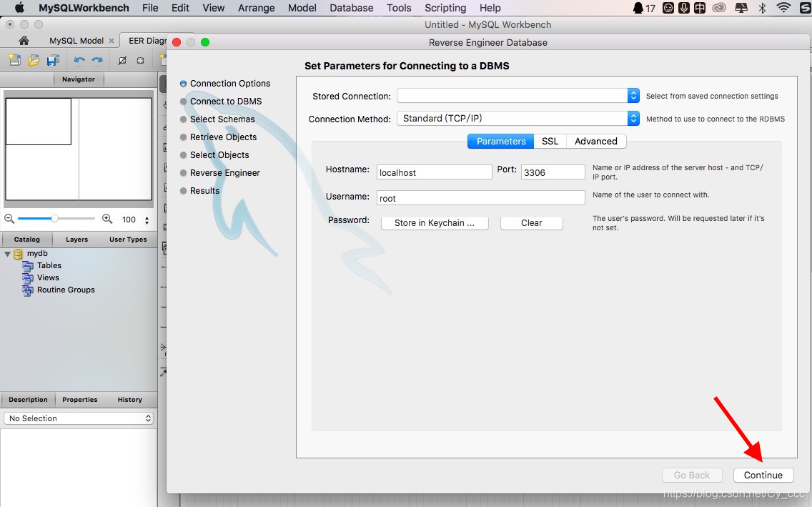
Task: Redo action in toolbar
Action: (96, 60)
